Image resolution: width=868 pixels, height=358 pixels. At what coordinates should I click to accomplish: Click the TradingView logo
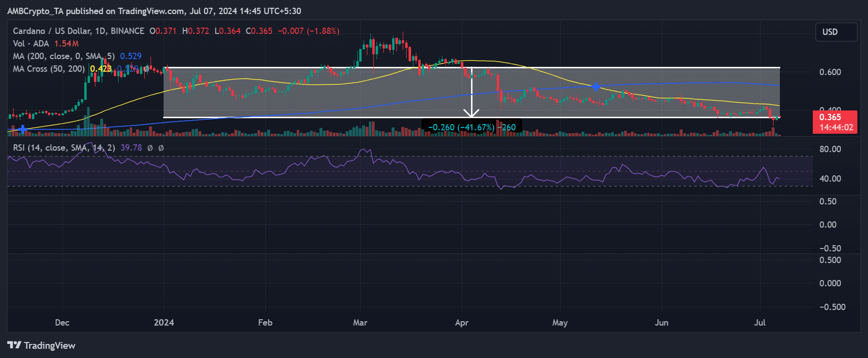click(42, 345)
